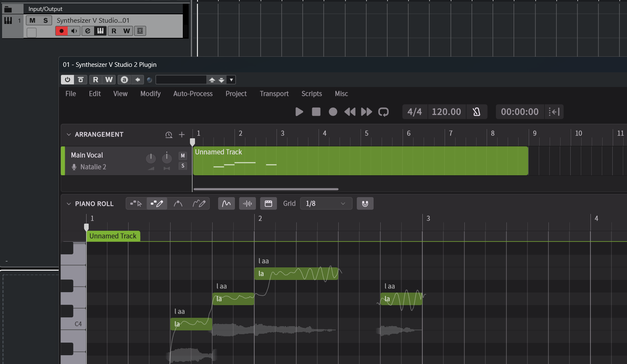Screen dimensions: 627x364
Task: Open the Transport menu
Action: [x=274, y=94]
